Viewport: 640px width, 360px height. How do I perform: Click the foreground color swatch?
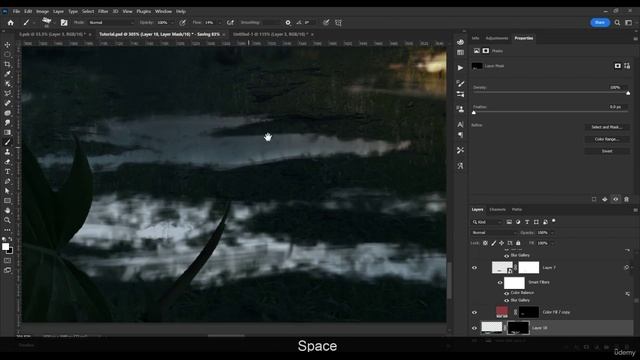5,247
